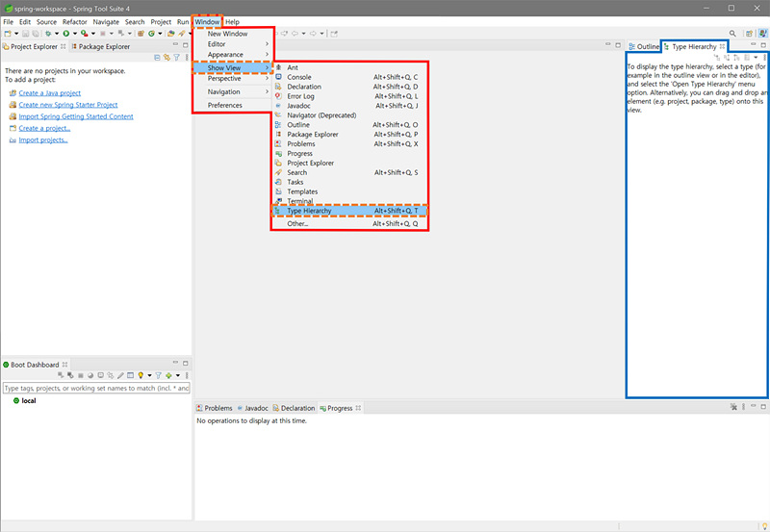The height and width of the screenshot is (532, 770).
Task: Click the New Java Package toolbar icon
Action: pyautogui.click(x=141, y=34)
